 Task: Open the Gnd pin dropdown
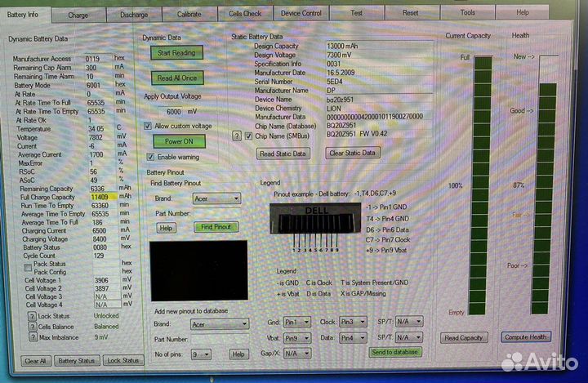pyautogui.click(x=296, y=322)
